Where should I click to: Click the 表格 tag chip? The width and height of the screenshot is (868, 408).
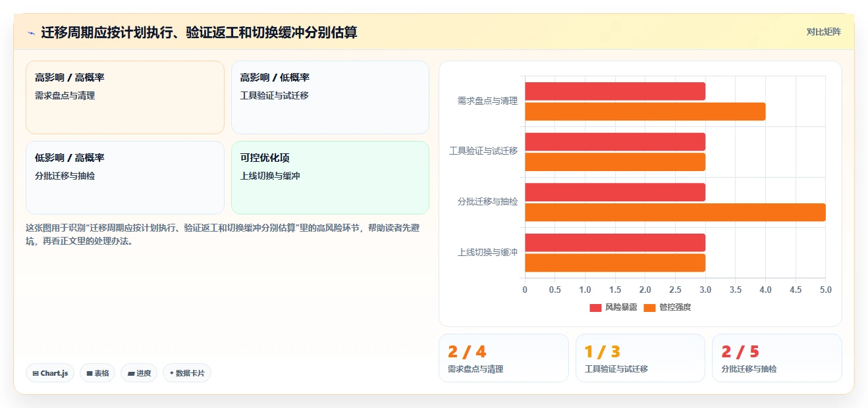point(97,373)
